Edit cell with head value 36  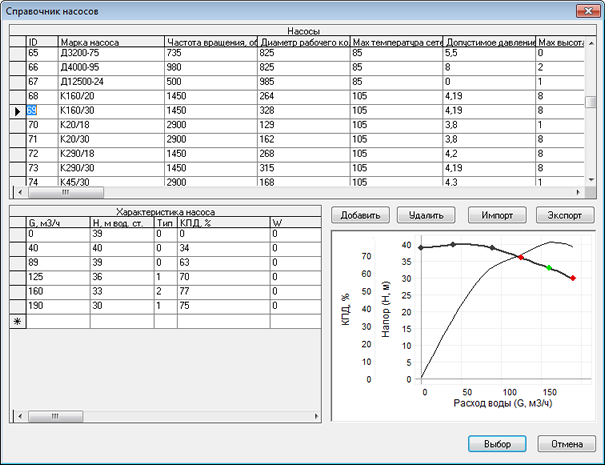click(x=120, y=276)
